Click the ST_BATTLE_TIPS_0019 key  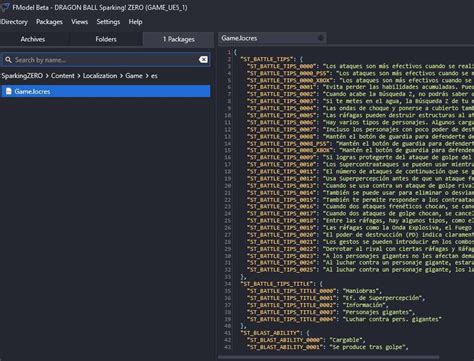(x=282, y=228)
